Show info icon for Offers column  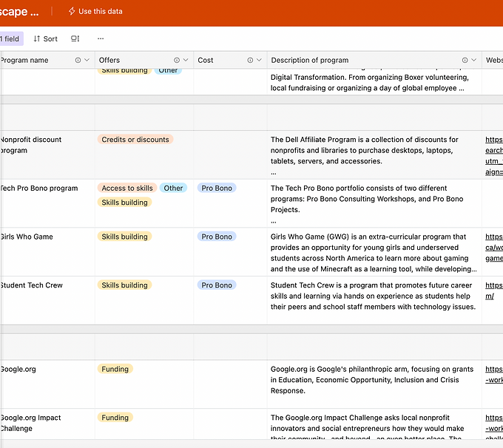pyautogui.click(x=177, y=61)
